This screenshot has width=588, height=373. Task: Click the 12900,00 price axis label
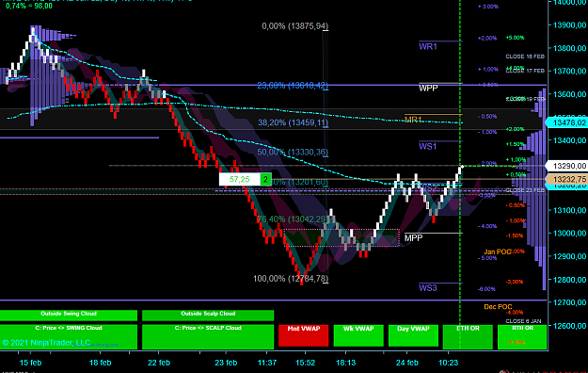pyautogui.click(x=569, y=256)
